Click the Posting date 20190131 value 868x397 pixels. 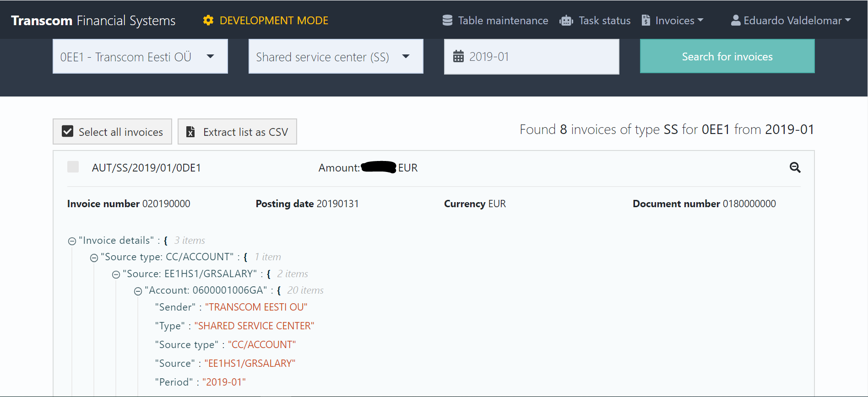coord(338,204)
